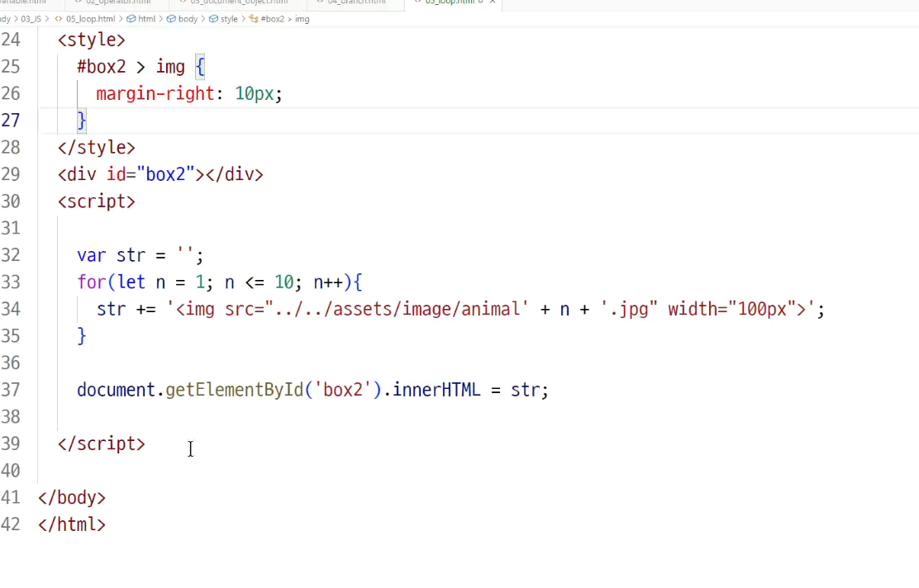Click the 'innerHTML' property on line 37
This screenshot has height=588, width=919.
[436, 390]
